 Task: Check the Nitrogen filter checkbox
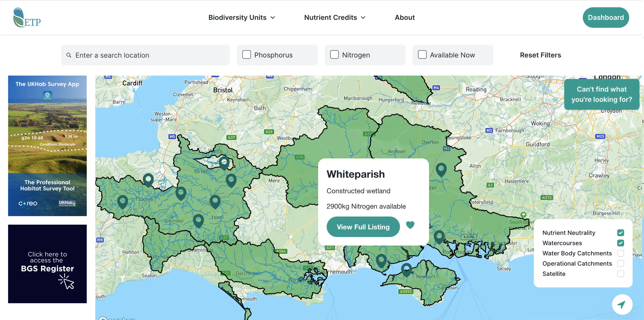[x=334, y=55]
